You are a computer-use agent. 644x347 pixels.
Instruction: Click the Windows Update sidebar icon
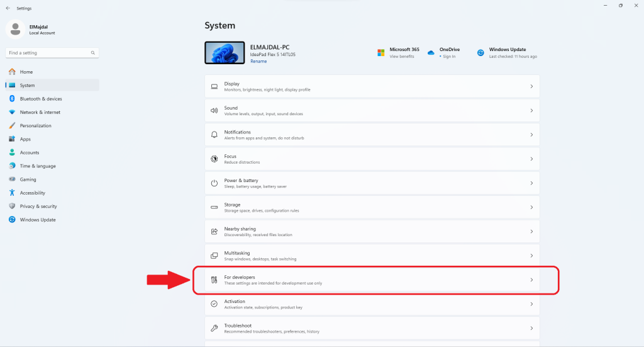(12, 220)
